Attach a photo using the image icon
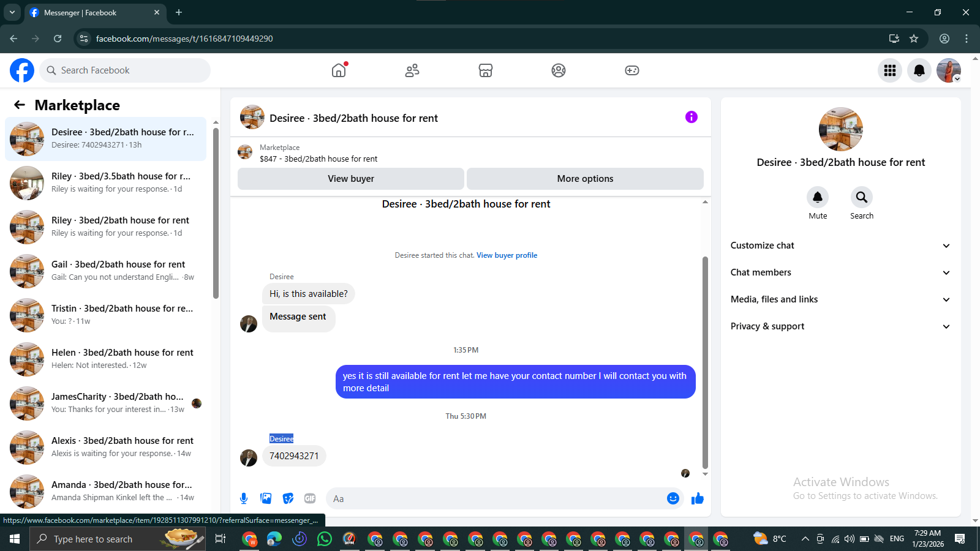 click(266, 498)
